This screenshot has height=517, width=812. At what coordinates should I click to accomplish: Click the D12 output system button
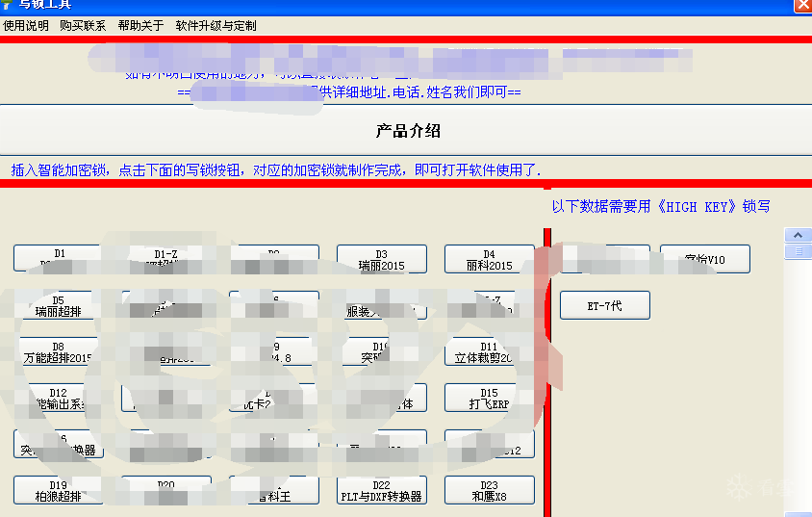click(58, 398)
